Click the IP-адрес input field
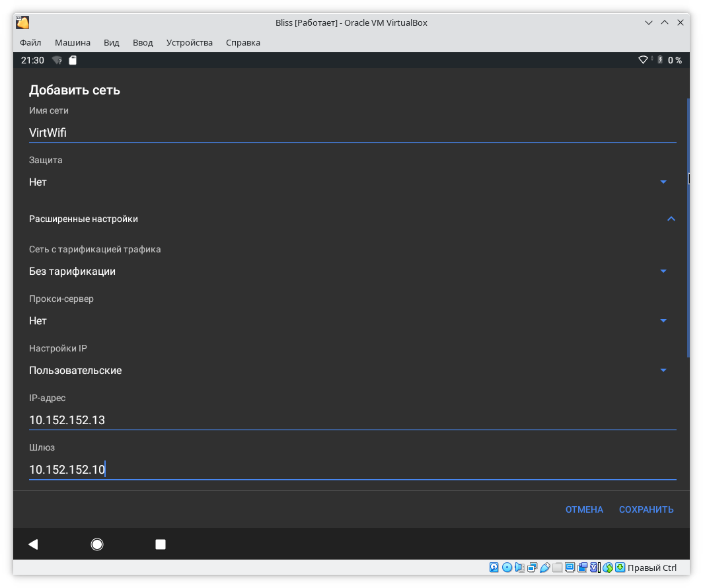 (x=351, y=420)
